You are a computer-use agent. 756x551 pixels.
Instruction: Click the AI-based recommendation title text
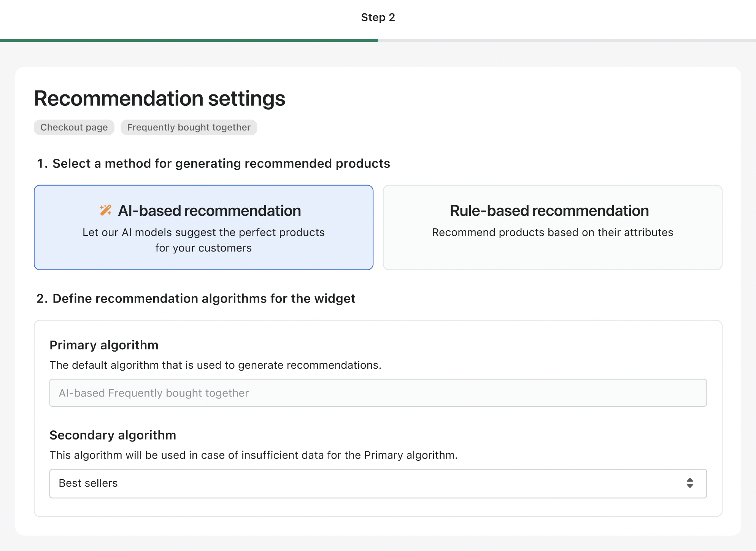(210, 210)
